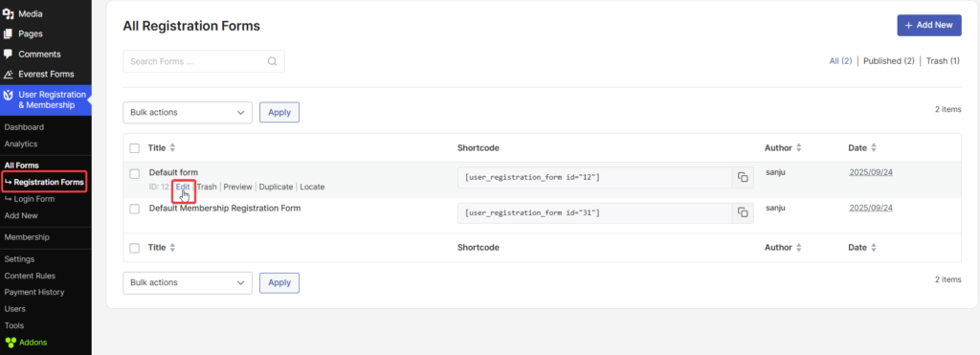The width and height of the screenshot is (980, 355).
Task: Click the shortcode field with id="12"
Action: coord(595,178)
